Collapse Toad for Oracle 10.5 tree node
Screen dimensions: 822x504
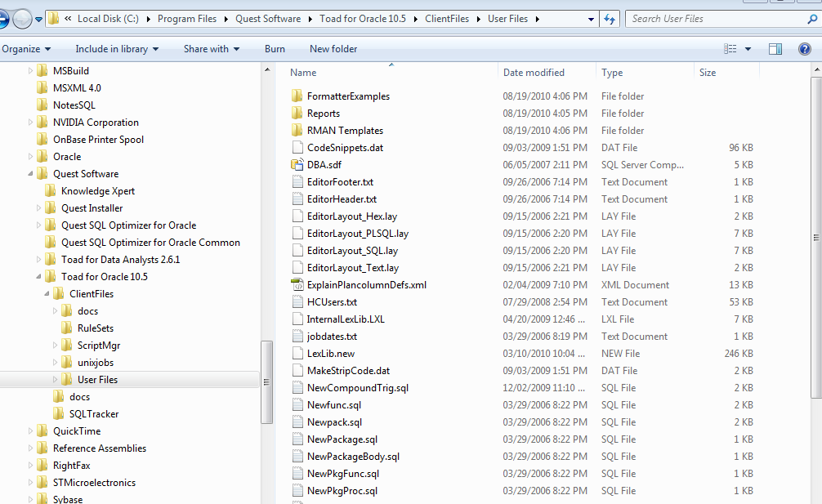(x=38, y=276)
